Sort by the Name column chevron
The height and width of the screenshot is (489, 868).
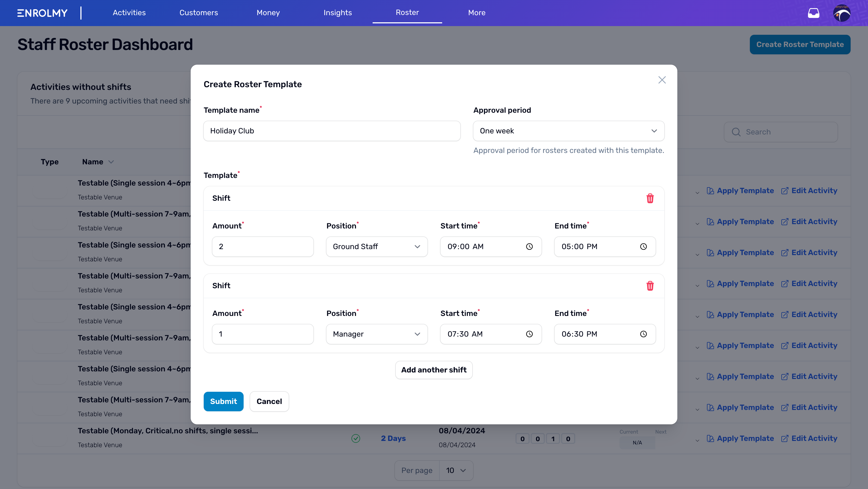click(x=111, y=162)
